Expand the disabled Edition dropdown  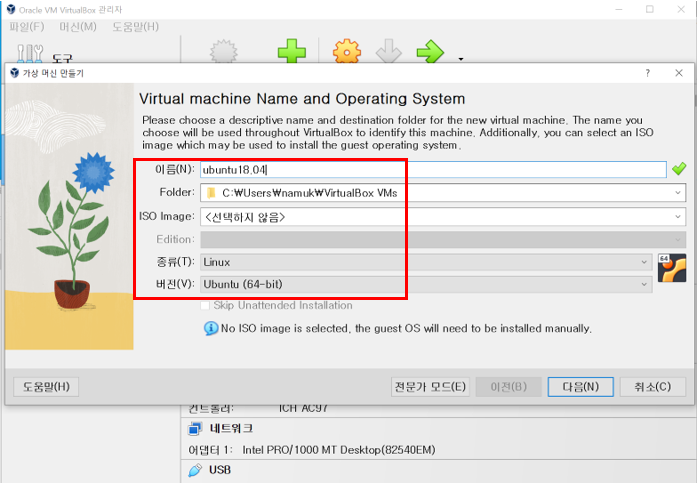click(678, 240)
